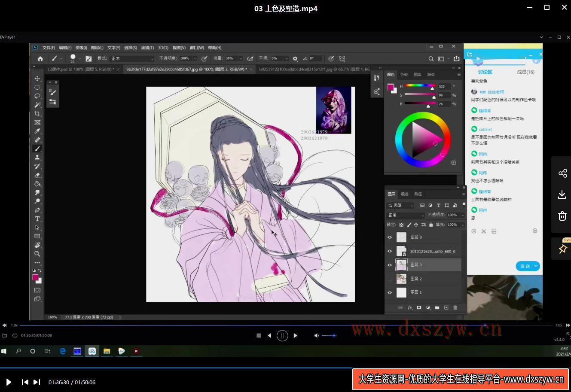571x392 pixels.
Task: Select the Clone Stamp tool
Action: 37,158
